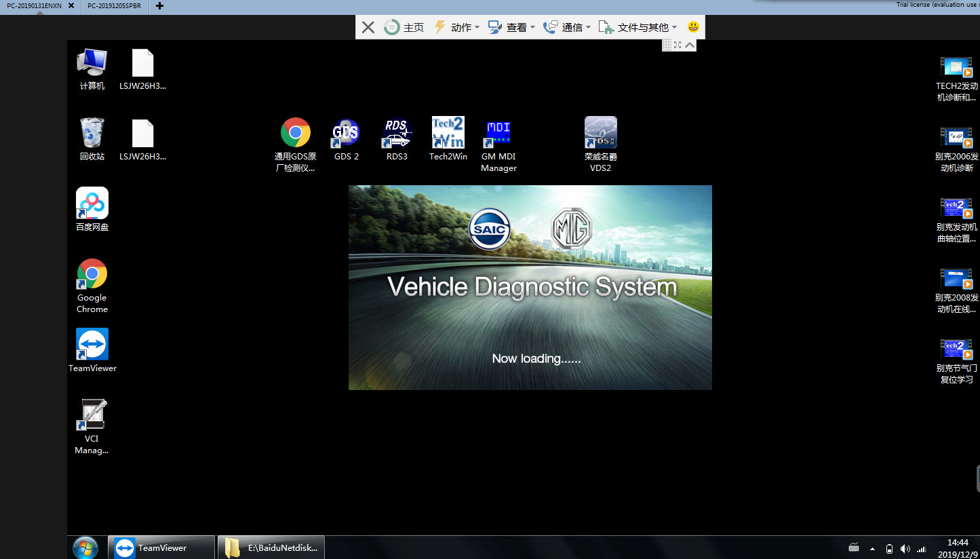The width and height of the screenshot is (980, 559).
Task: Select the 荣威名爵 VDS2 shortcut
Action: click(600, 144)
